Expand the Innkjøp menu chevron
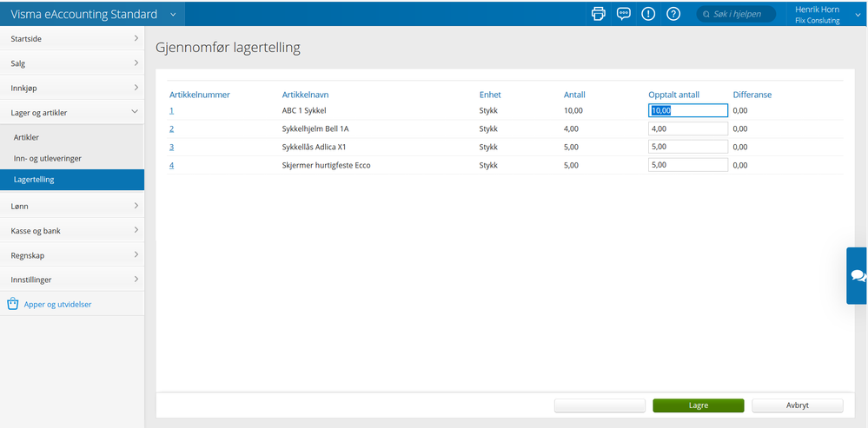Screen dimensions: 868x428 coord(136,88)
